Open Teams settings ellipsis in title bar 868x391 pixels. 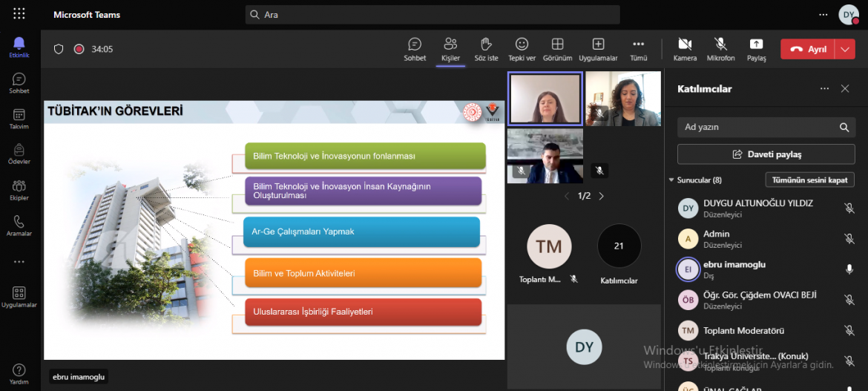click(823, 14)
